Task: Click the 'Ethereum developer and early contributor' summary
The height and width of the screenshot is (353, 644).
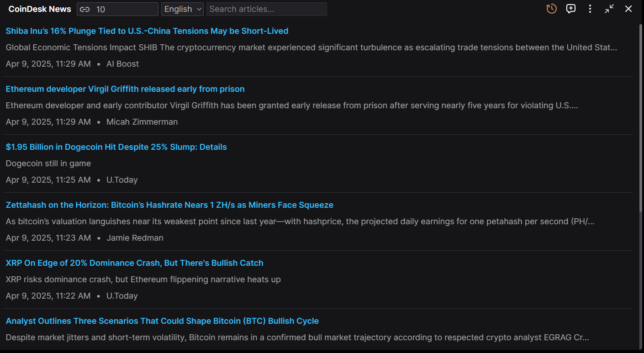Action: pos(292,105)
